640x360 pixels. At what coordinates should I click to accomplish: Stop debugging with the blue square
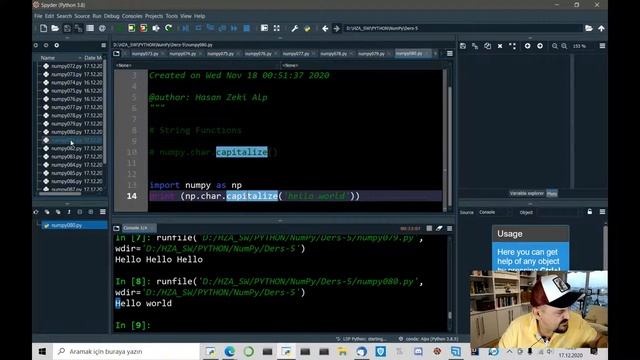[247, 28]
